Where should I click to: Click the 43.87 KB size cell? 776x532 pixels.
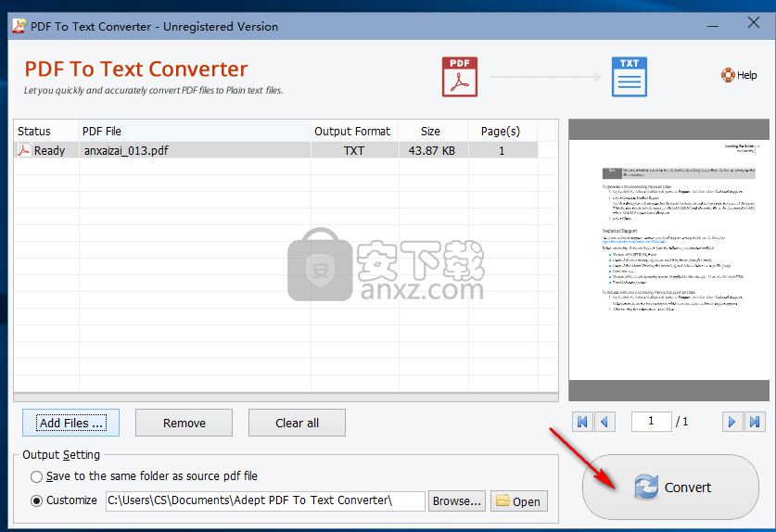pos(433,150)
